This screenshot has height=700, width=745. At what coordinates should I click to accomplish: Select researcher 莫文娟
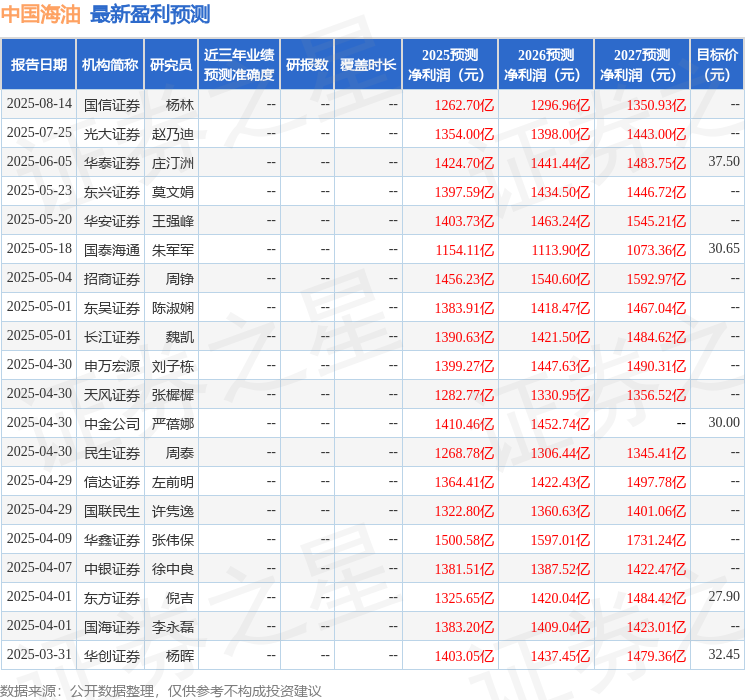click(x=173, y=192)
